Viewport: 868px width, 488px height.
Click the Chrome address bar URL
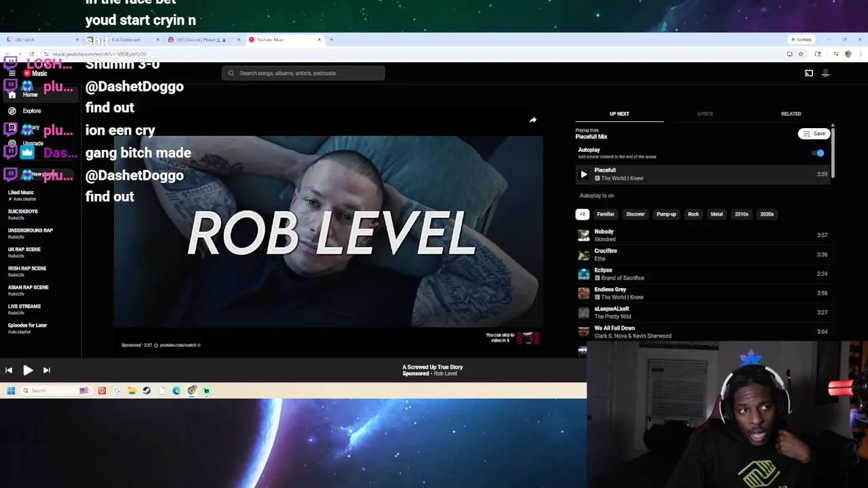click(100, 54)
